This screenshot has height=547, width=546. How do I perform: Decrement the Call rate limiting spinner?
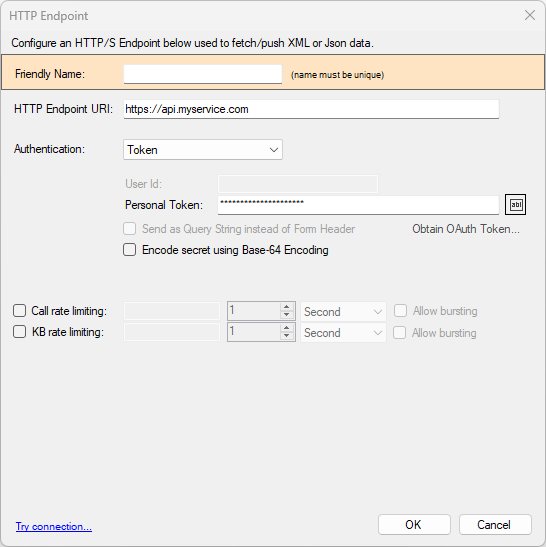(x=286, y=315)
